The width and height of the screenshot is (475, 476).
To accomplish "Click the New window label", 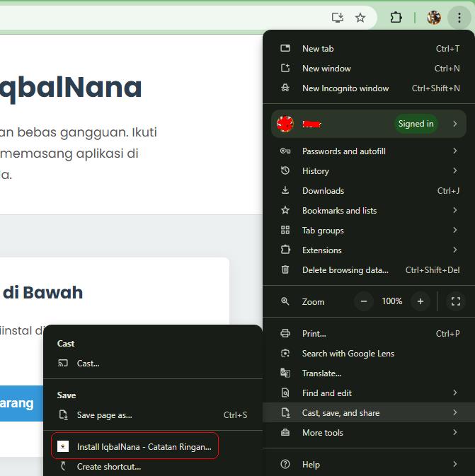I will pyautogui.click(x=326, y=69).
